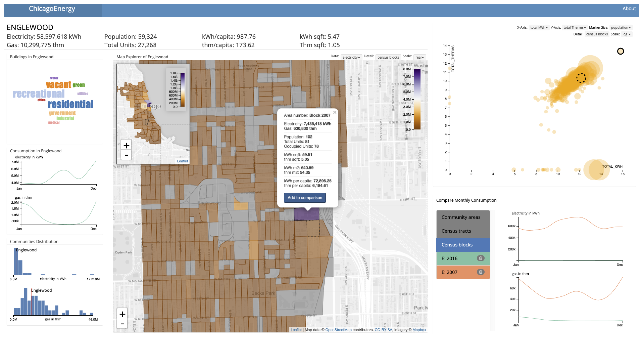Zoom out on the main map
This screenshot has width=644, height=337.
(122, 324)
